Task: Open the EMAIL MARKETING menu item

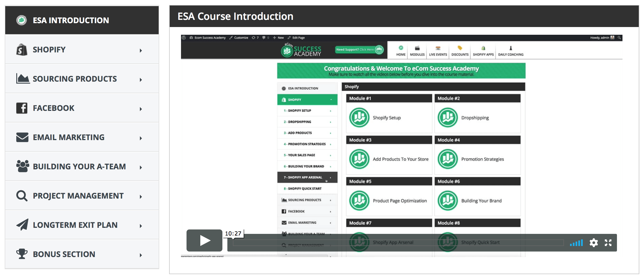Action: 82,137
